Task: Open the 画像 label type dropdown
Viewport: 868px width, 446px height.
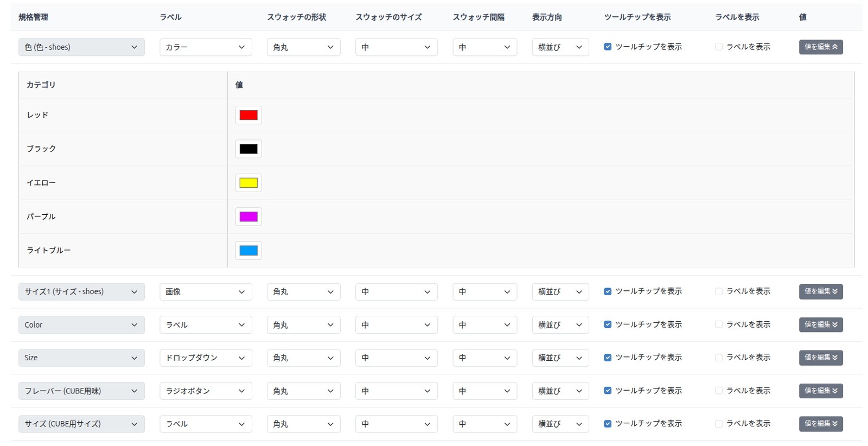Action: pos(206,292)
